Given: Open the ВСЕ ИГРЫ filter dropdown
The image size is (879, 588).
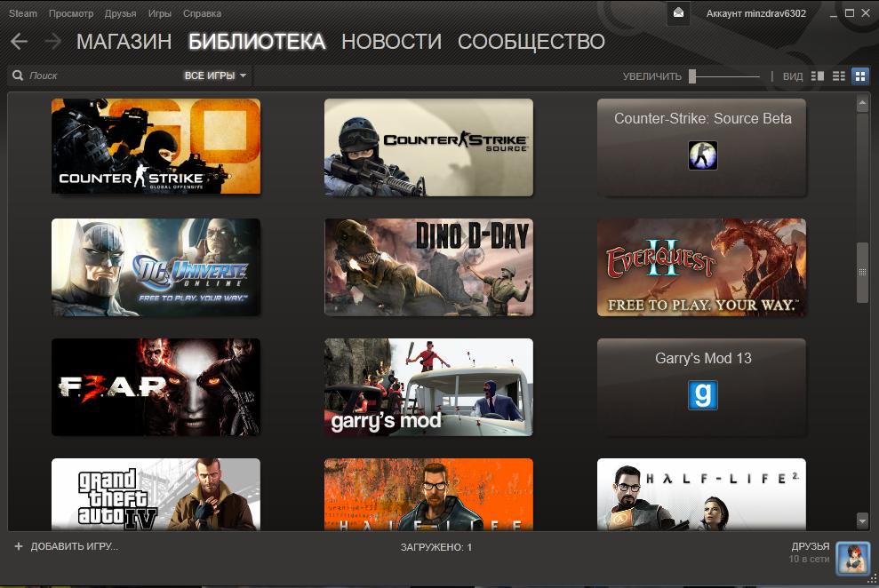Looking at the screenshot, I should (215, 75).
